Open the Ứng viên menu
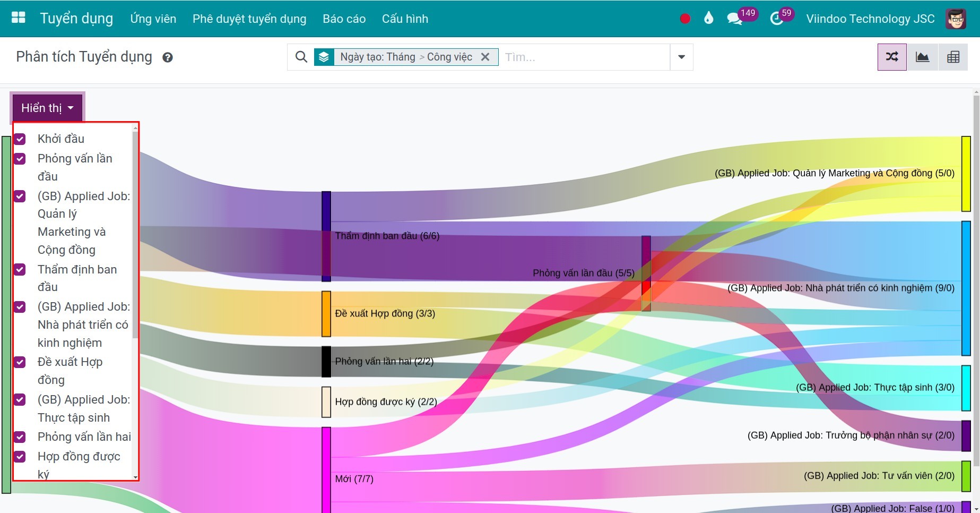The height and width of the screenshot is (513, 980). point(153,19)
